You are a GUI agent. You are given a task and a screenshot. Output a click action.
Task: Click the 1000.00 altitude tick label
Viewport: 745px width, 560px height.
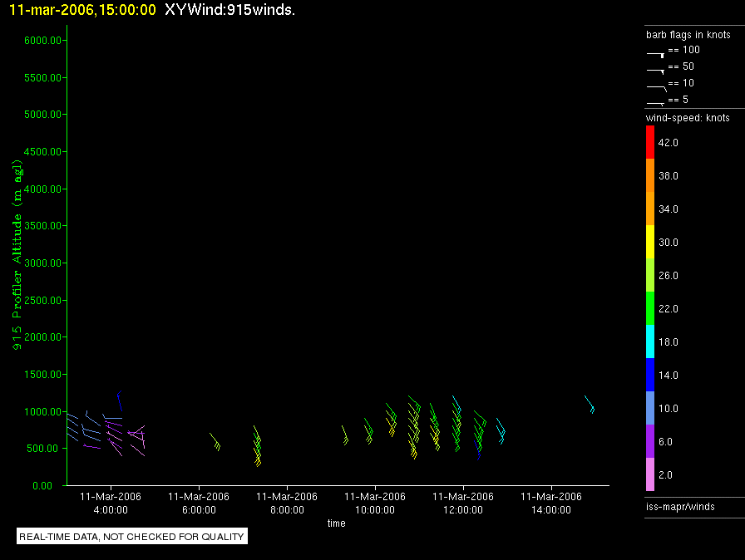(x=42, y=412)
